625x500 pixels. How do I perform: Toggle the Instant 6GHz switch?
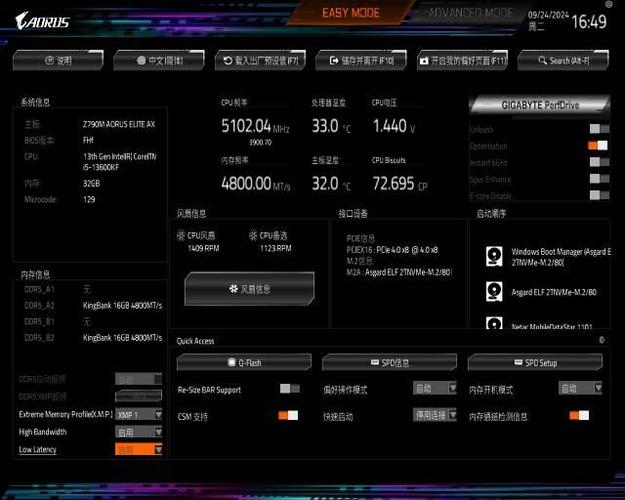click(599, 162)
